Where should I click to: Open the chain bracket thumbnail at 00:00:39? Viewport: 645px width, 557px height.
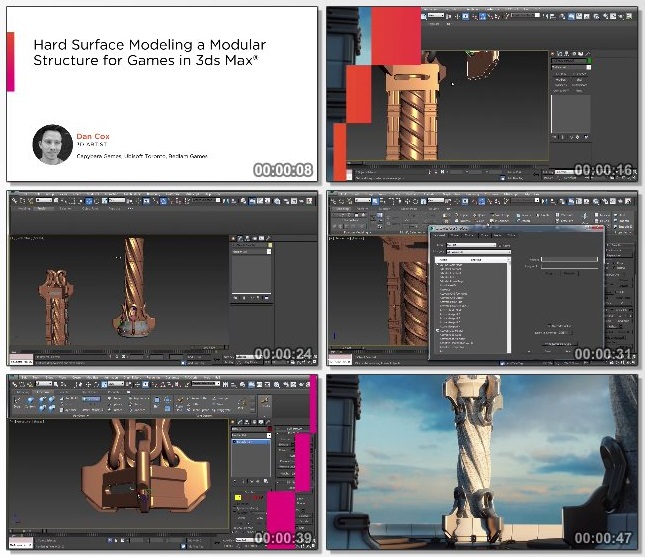[162, 462]
